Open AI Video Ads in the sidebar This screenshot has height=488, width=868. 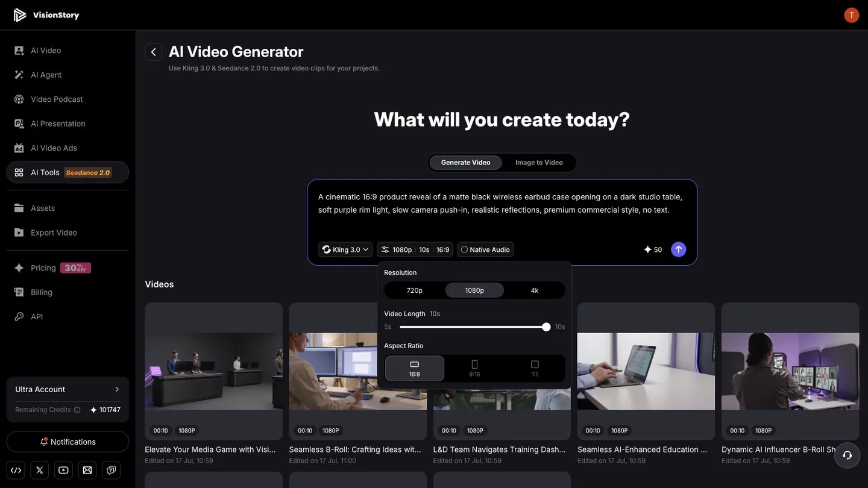pyautogui.click(x=68, y=148)
